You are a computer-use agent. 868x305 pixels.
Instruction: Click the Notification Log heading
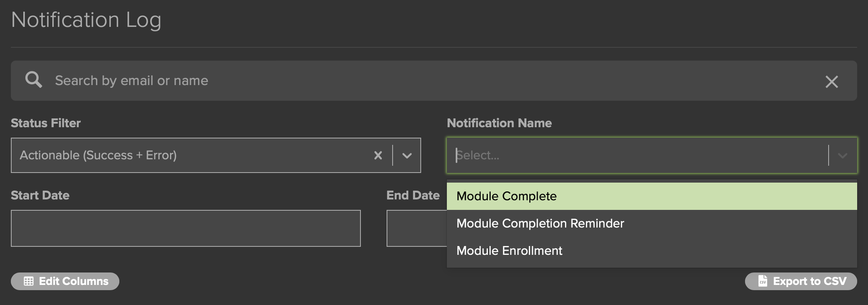[x=86, y=20]
